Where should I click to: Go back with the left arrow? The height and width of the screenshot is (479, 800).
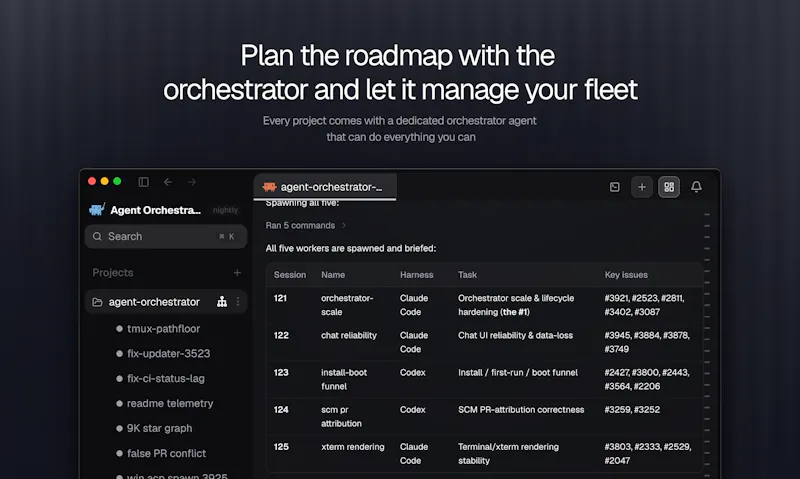[168, 182]
